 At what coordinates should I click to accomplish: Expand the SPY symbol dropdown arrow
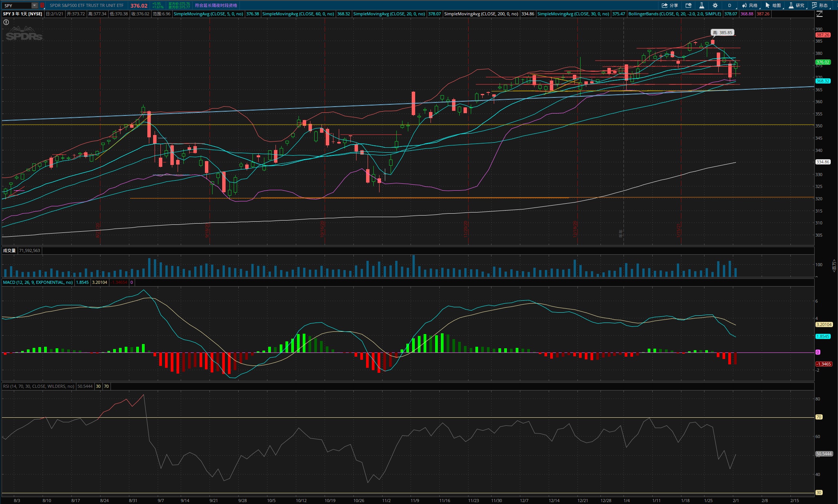[35, 5]
